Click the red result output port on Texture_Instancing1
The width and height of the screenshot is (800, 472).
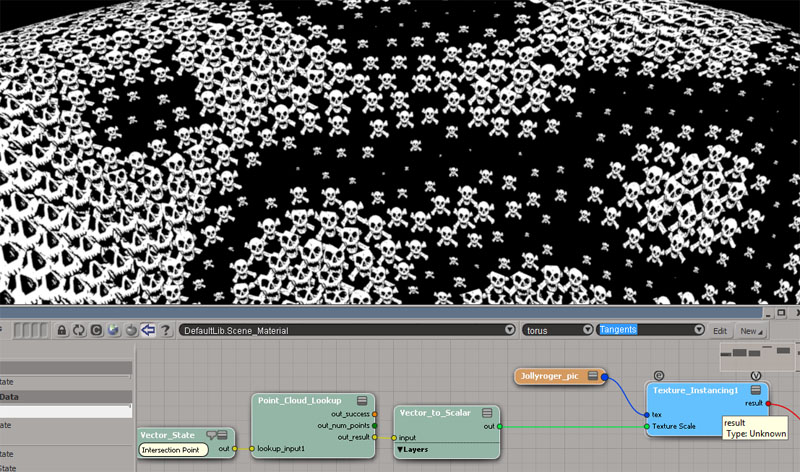click(769, 403)
